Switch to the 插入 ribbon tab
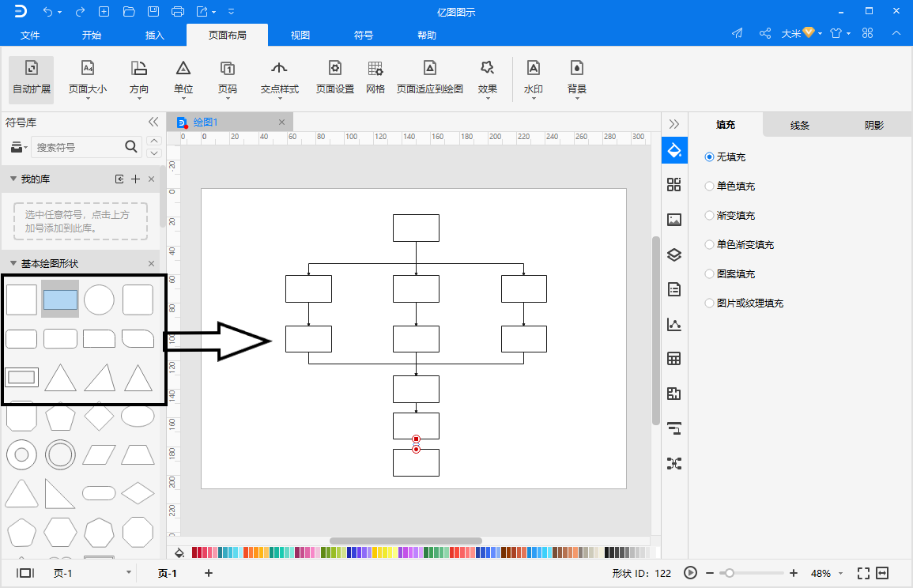913x588 pixels. [154, 35]
